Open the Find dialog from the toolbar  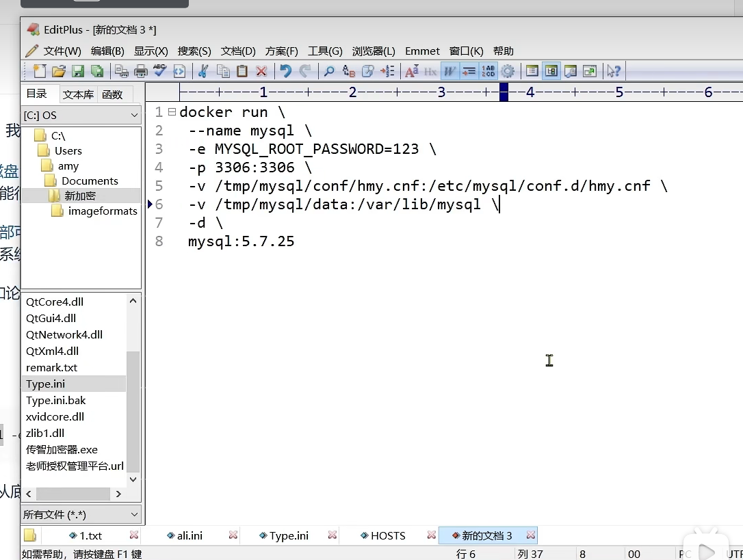point(328,70)
